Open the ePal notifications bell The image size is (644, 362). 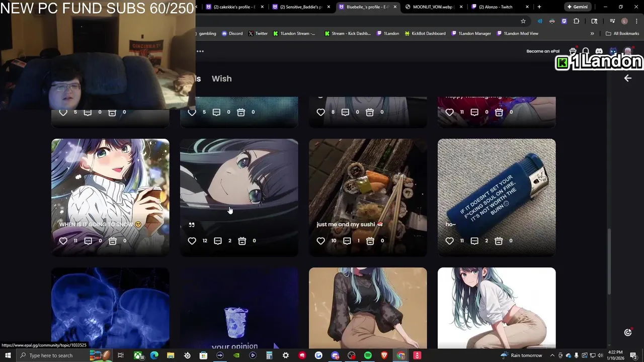(x=586, y=51)
